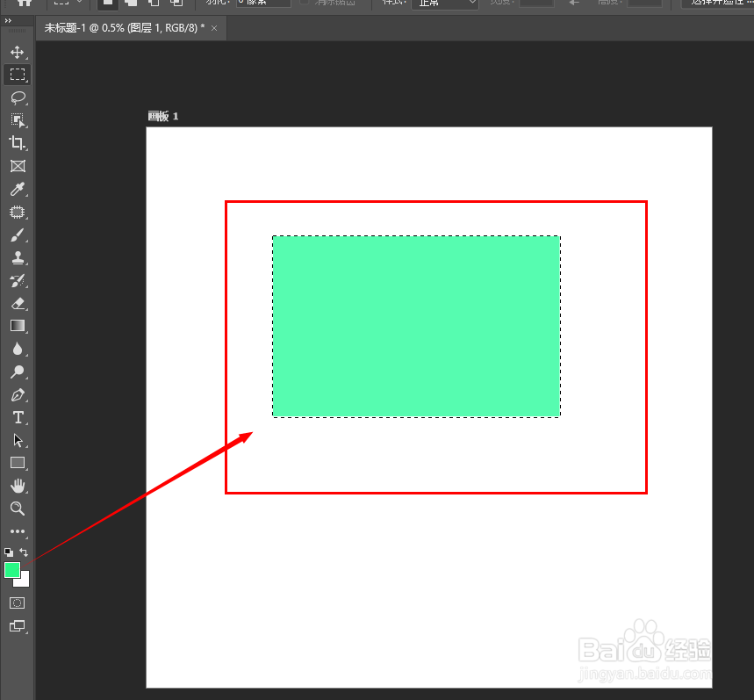Close the 未标题-1 document tab
This screenshot has width=754, height=700.
[x=214, y=28]
